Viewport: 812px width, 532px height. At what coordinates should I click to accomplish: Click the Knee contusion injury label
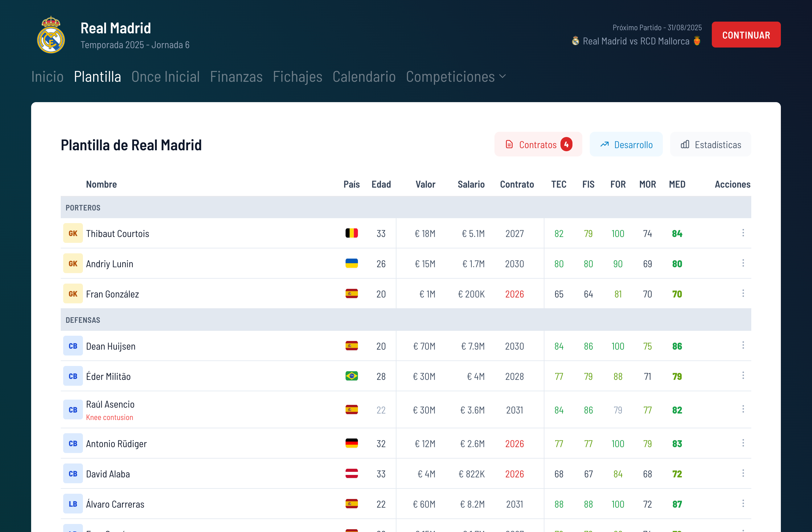coord(109,417)
